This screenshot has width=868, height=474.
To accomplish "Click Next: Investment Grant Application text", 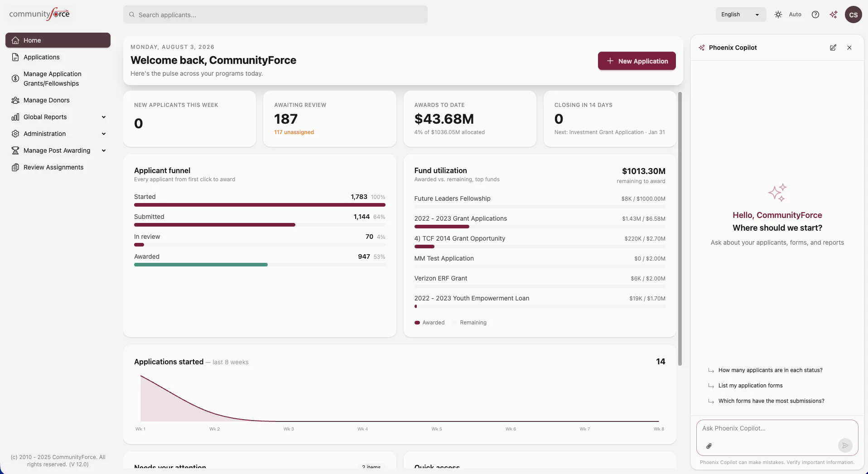I will (610, 132).
